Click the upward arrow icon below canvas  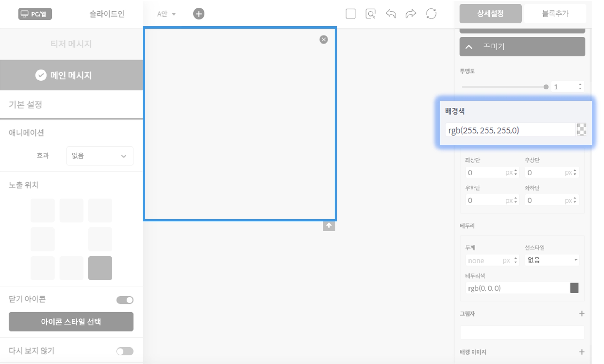pyautogui.click(x=329, y=226)
